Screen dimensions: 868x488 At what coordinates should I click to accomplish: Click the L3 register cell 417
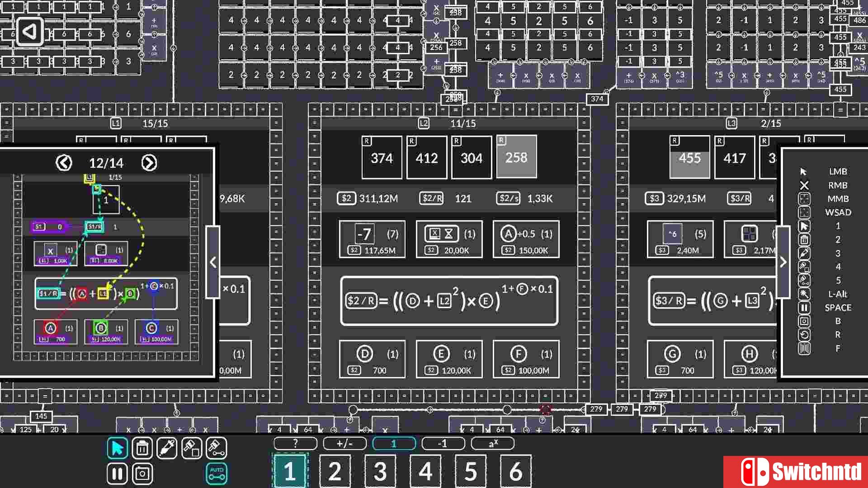[x=735, y=157]
